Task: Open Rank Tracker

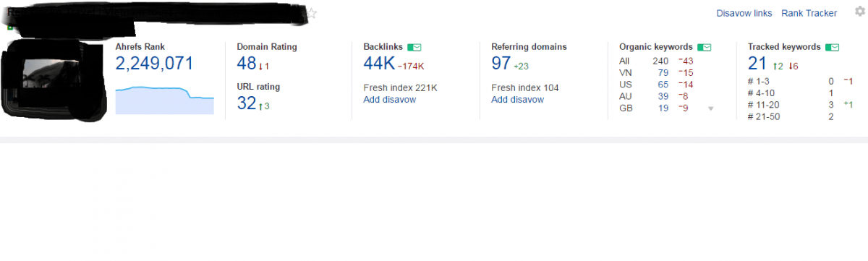Action: tap(809, 13)
